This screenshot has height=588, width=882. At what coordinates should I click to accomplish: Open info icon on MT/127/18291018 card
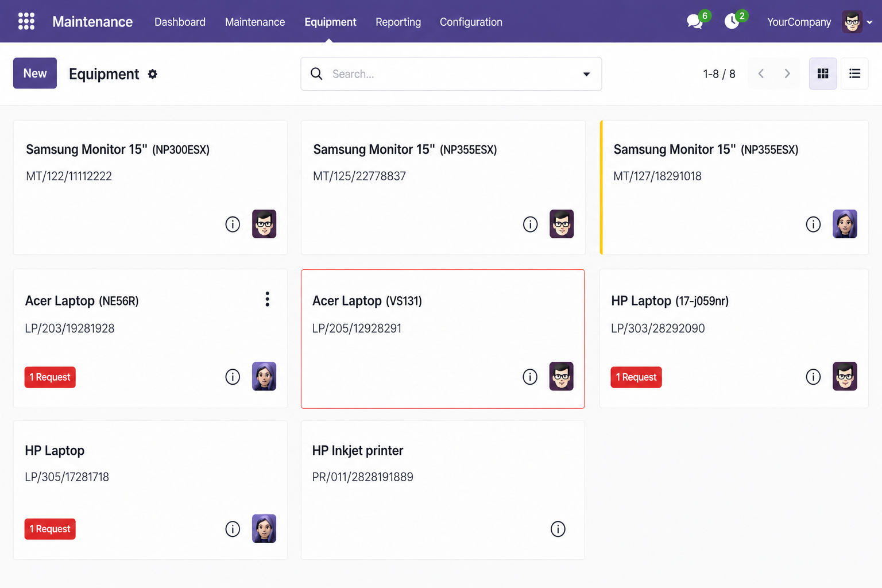pos(813,224)
